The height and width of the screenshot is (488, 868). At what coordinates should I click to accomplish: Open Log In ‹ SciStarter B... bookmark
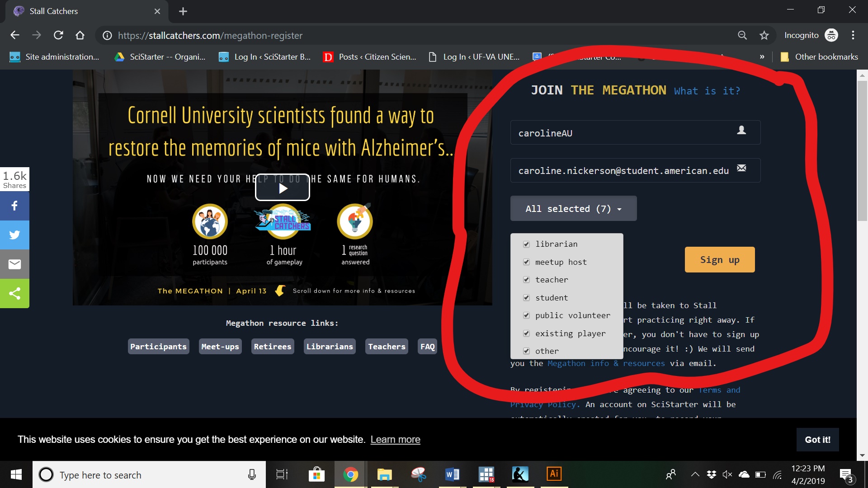click(264, 57)
